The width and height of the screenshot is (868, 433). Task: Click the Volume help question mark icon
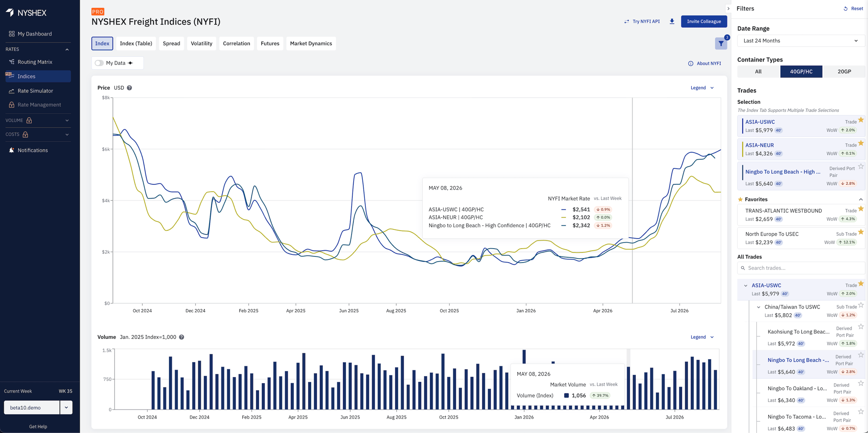point(181,337)
